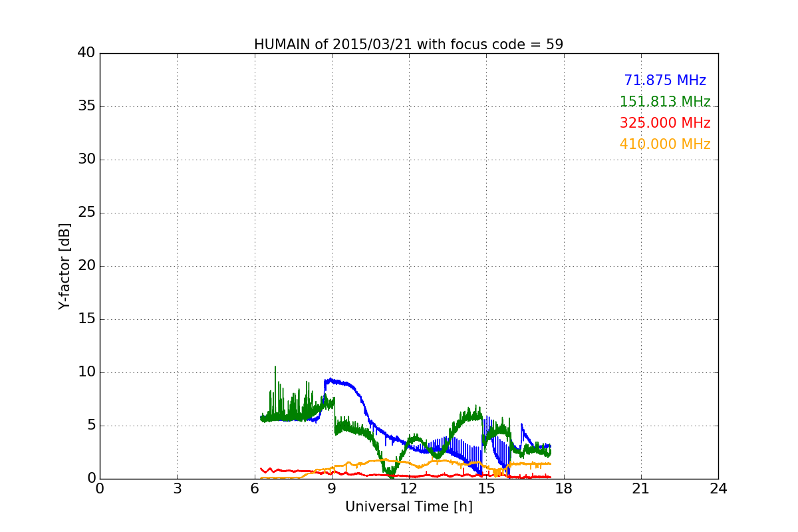Click the y-axis tick label 35
This screenshot has height=532, width=798.
86,106
